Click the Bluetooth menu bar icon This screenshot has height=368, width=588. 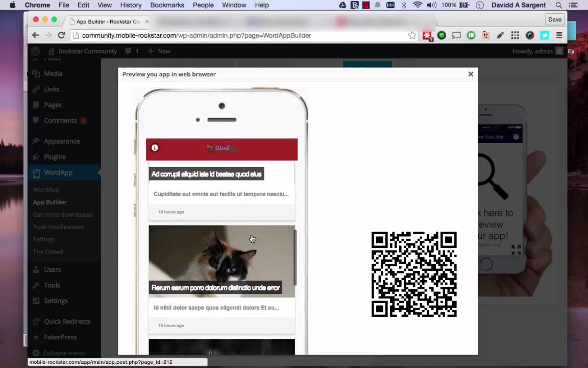tap(404, 5)
